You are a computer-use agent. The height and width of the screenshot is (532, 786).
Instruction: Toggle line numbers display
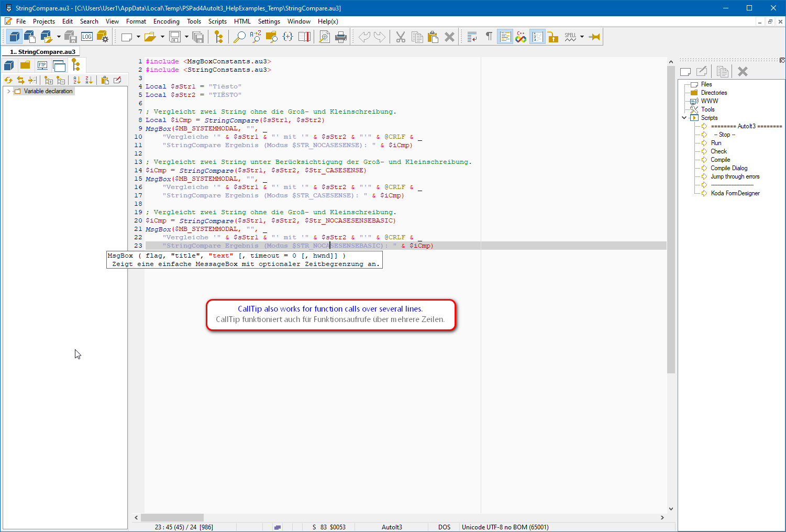[x=537, y=37]
